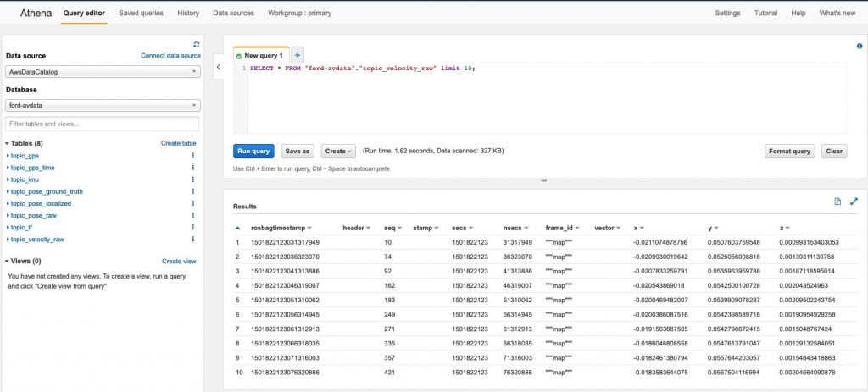This screenshot has width=868, height=392.
Task: Click the Create table link
Action: click(x=178, y=143)
